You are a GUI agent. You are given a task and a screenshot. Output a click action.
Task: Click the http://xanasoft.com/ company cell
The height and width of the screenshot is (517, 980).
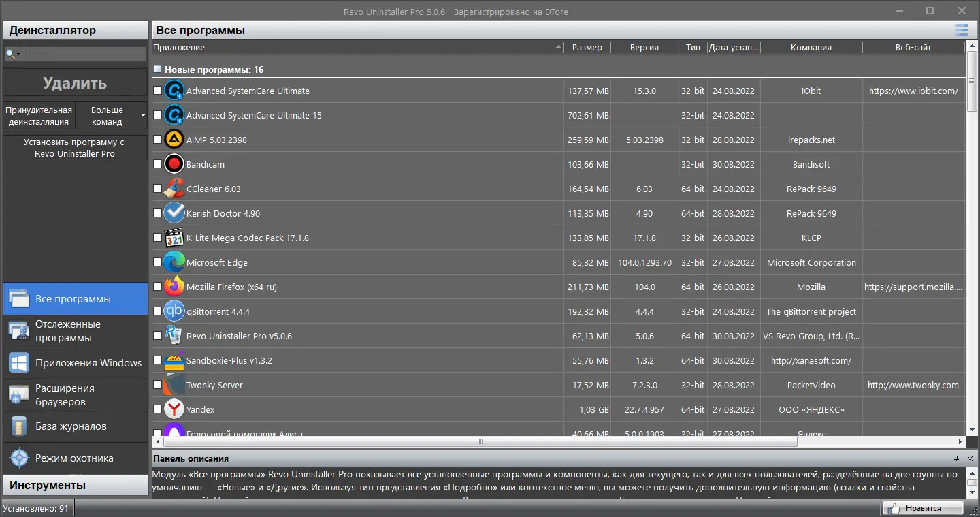(x=811, y=360)
